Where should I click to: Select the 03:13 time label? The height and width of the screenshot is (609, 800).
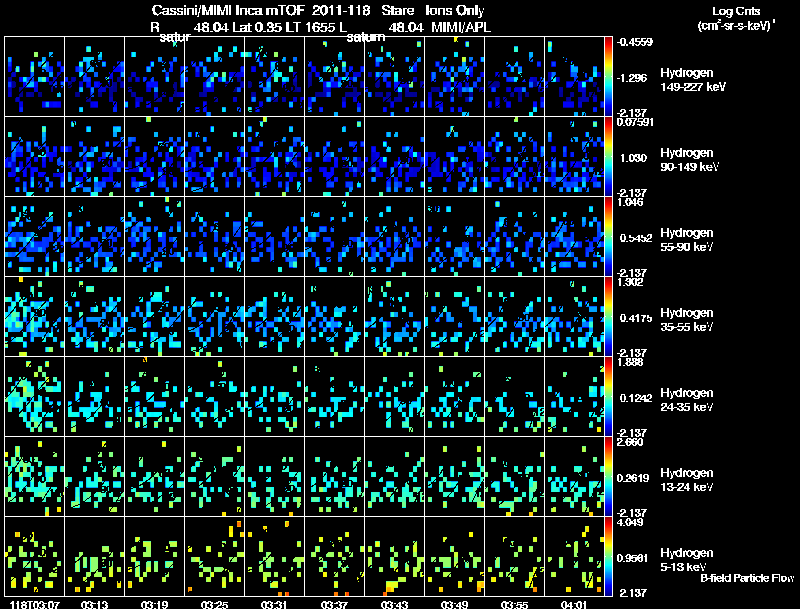point(94,605)
